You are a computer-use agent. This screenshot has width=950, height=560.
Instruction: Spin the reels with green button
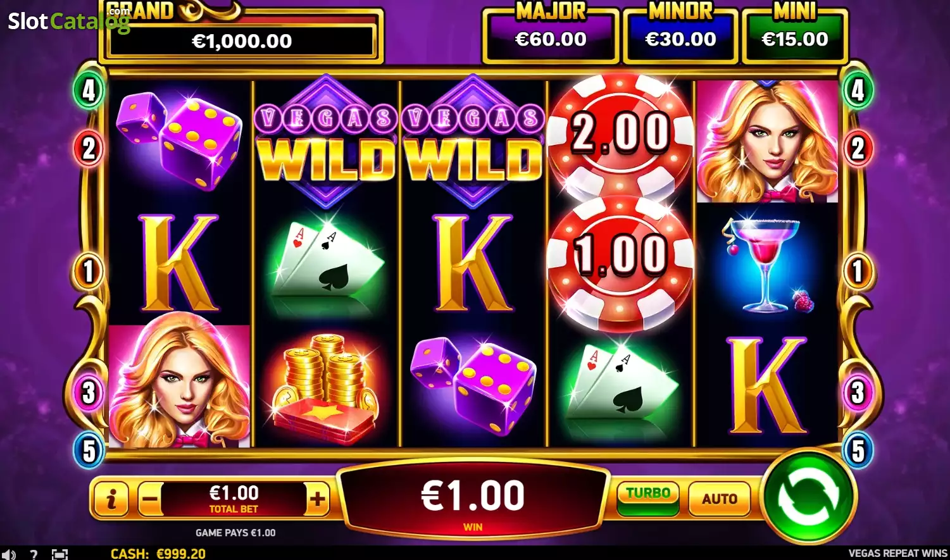(x=808, y=497)
